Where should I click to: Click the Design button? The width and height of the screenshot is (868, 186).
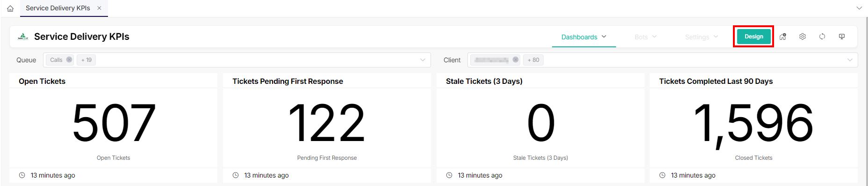tap(753, 37)
